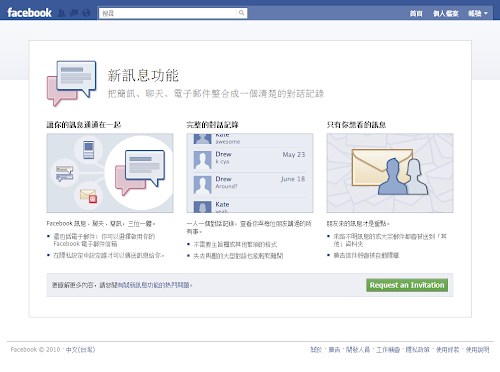Click the connected messaging channels illustration
500x372 pixels.
click(x=110, y=173)
